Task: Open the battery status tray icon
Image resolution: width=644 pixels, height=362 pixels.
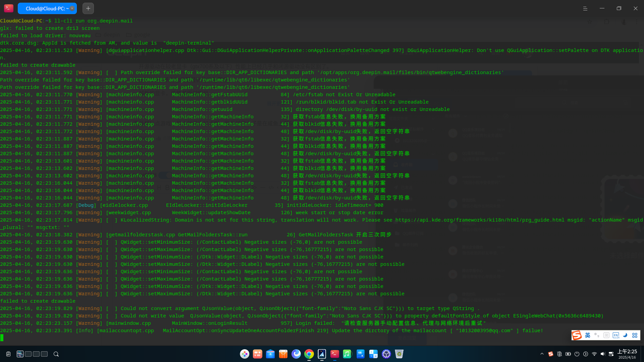Action: tap(568, 354)
